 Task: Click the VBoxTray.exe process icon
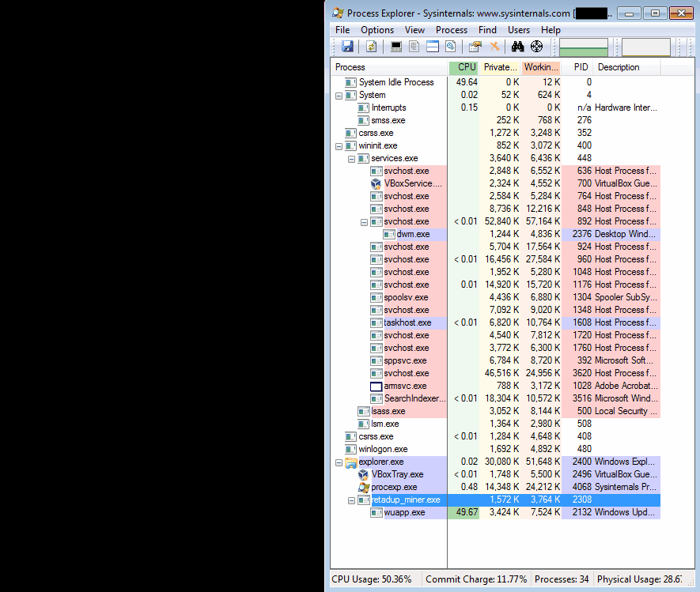point(363,475)
